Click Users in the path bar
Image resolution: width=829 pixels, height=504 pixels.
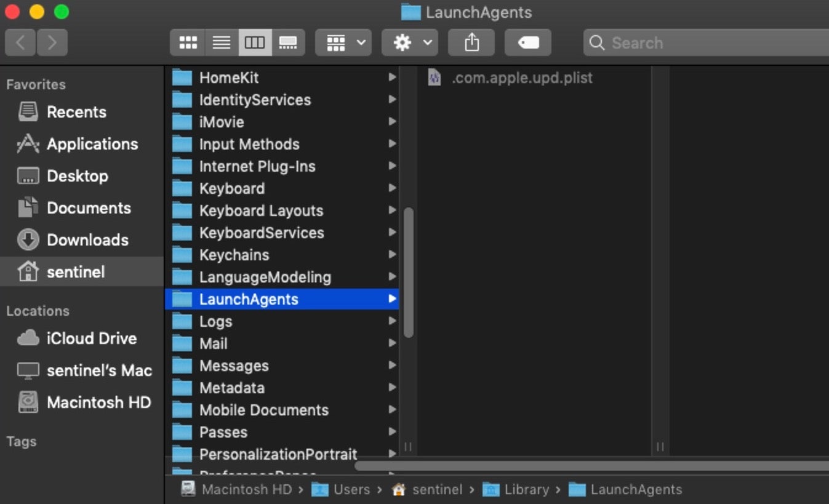(x=351, y=490)
